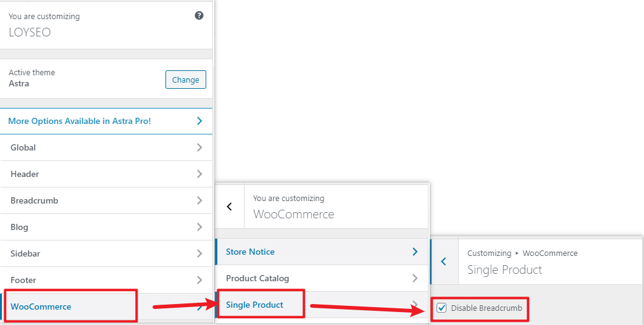The image size is (644, 325).
Task: Expand the Blog section chevron
Action: click(x=199, y=227)
